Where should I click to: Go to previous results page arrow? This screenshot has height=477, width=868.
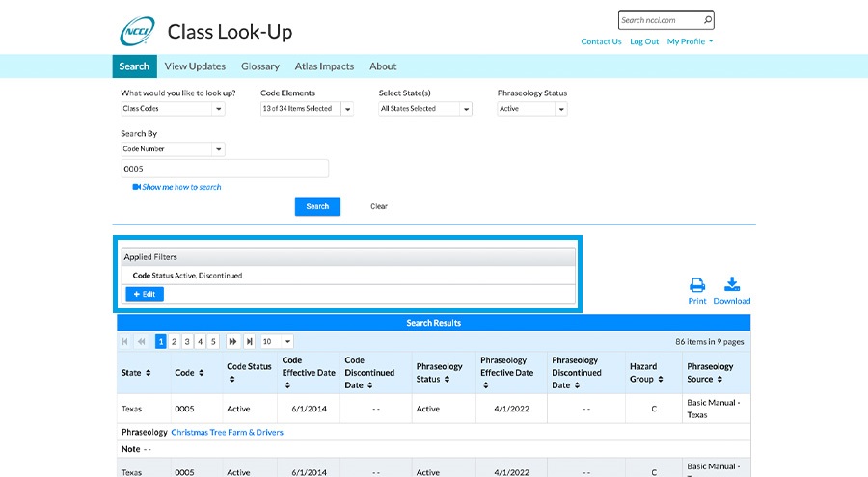point(142,341)
